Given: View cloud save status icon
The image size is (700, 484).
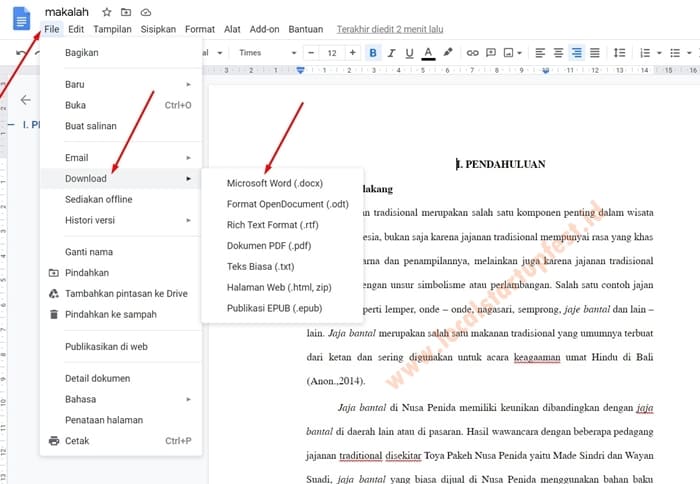Looking at the screenshot, I should point(146,12).
